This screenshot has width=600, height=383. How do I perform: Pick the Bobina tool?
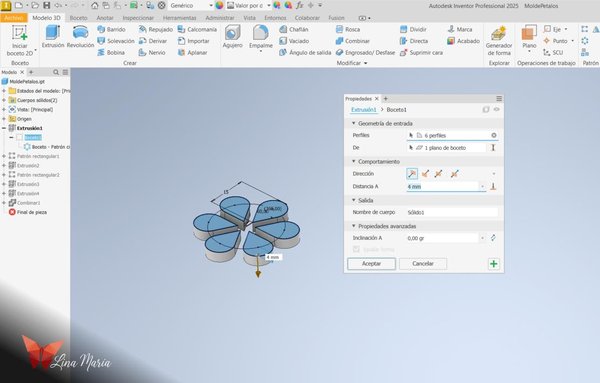(111, 52)
